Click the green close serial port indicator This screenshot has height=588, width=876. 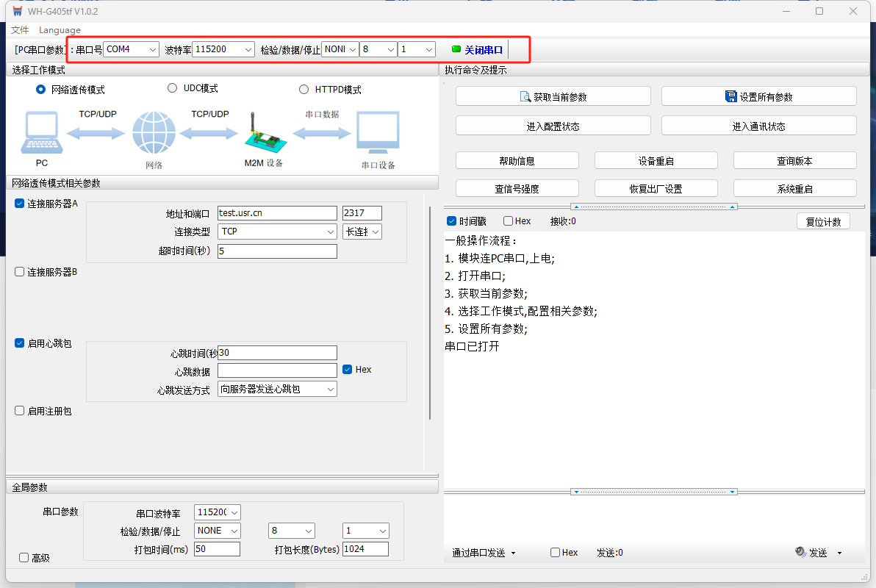pyautogui.click(x=456, y=49)
